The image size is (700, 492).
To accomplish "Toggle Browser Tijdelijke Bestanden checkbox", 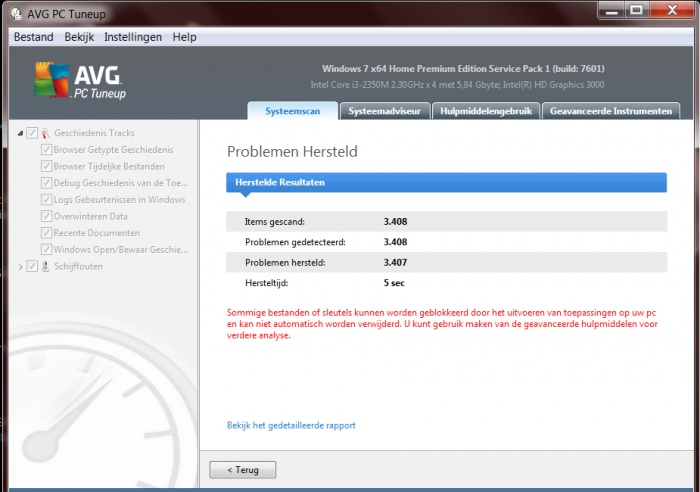I will click(x=46, y=166).
